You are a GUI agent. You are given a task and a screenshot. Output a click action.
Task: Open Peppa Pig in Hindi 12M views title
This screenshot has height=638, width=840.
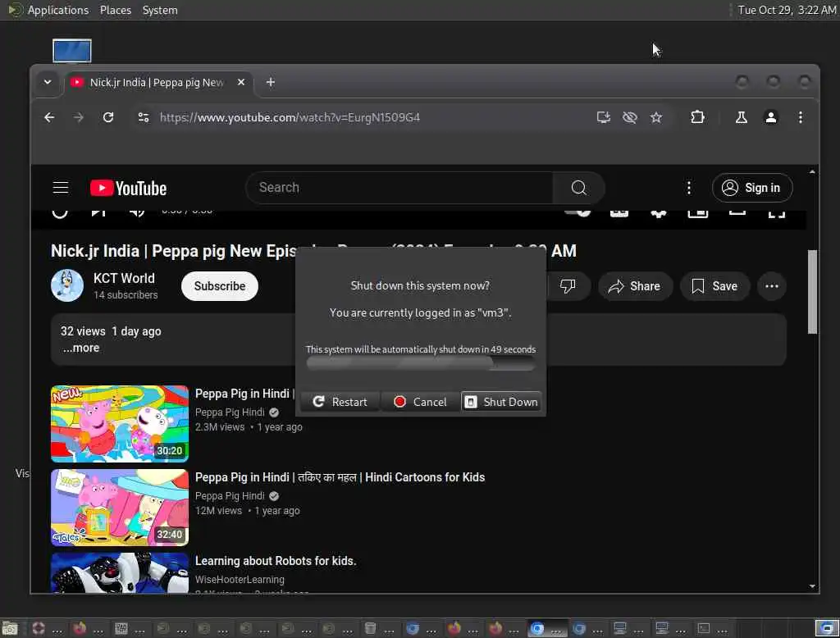340,476
